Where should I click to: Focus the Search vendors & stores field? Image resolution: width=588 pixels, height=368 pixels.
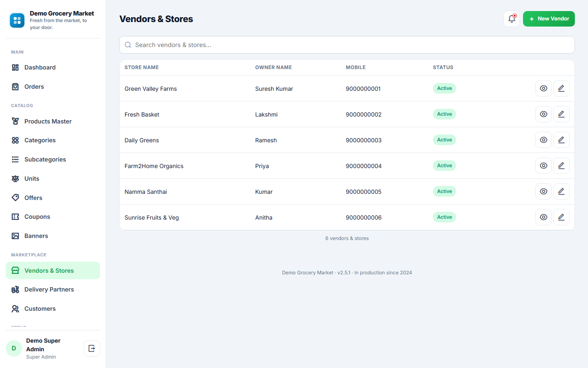[347, 45]
